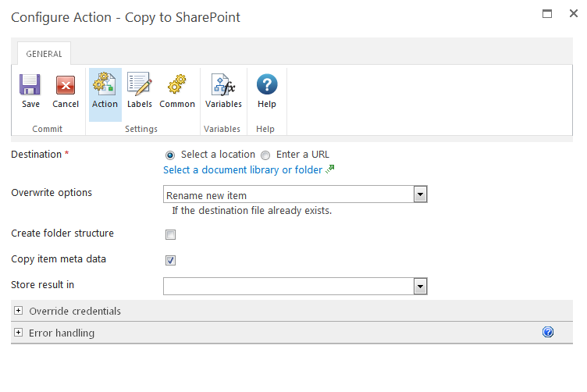
Task: Maximize the Configure Action dialog
Action: 547,13
